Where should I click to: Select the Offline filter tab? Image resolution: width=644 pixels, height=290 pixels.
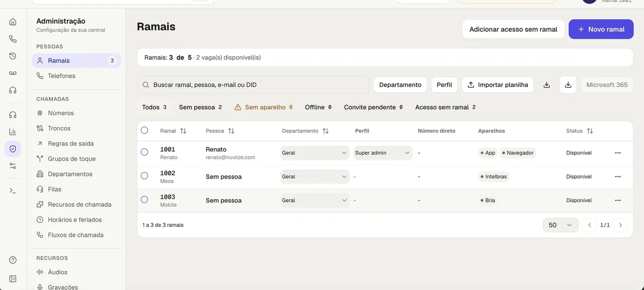click(x=318, y=107)
